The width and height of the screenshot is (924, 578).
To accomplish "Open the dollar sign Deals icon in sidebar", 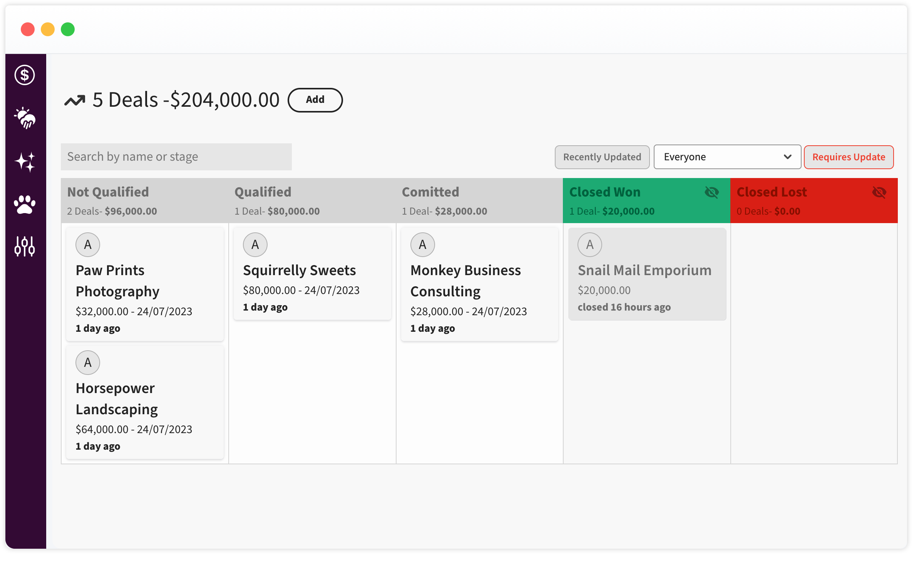I will tap(25, 75).
